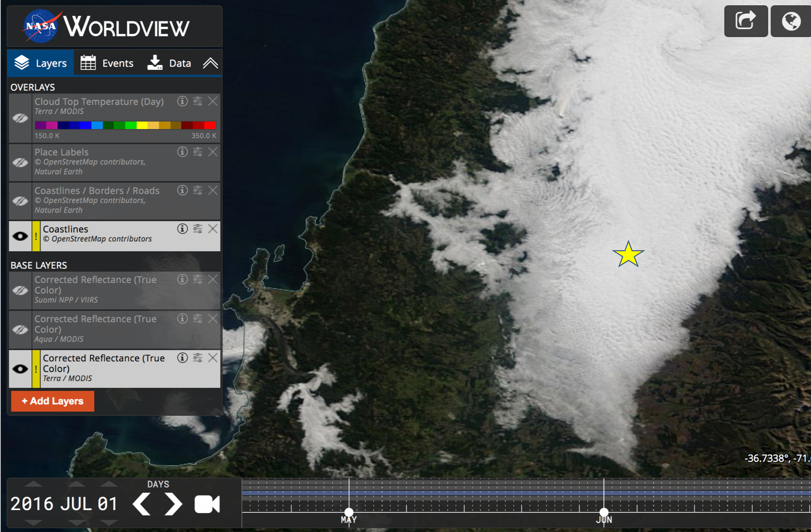Open info for Suomi NPP / VIIRS layer
811x532 pixels.
point(182,279)
